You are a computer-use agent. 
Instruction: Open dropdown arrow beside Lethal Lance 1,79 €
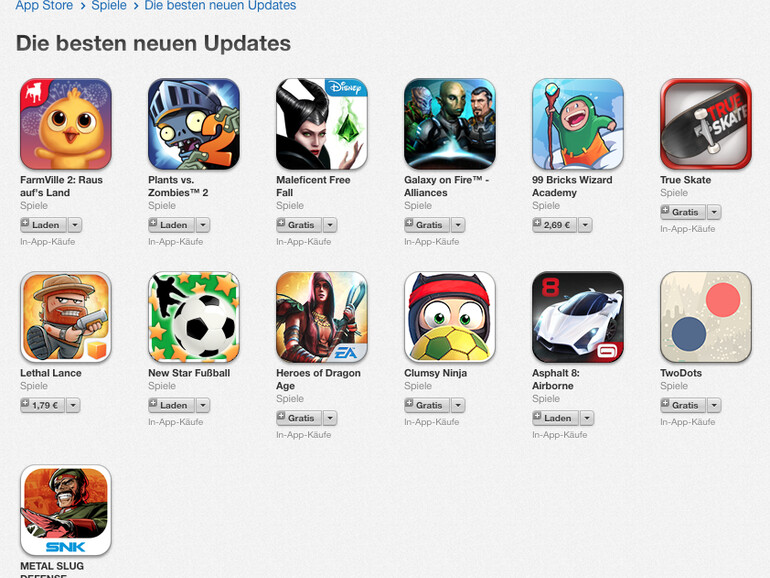pos(73,405)
